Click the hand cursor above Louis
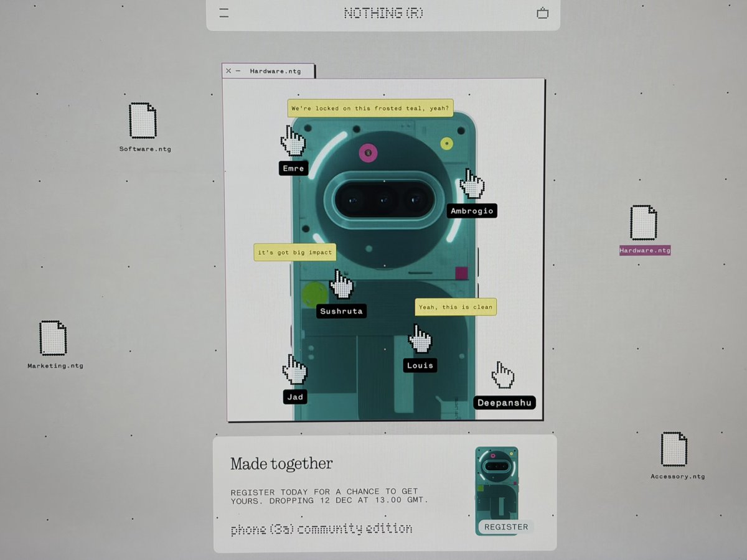This screenshot has width=747, height=560. pos(420,339)
